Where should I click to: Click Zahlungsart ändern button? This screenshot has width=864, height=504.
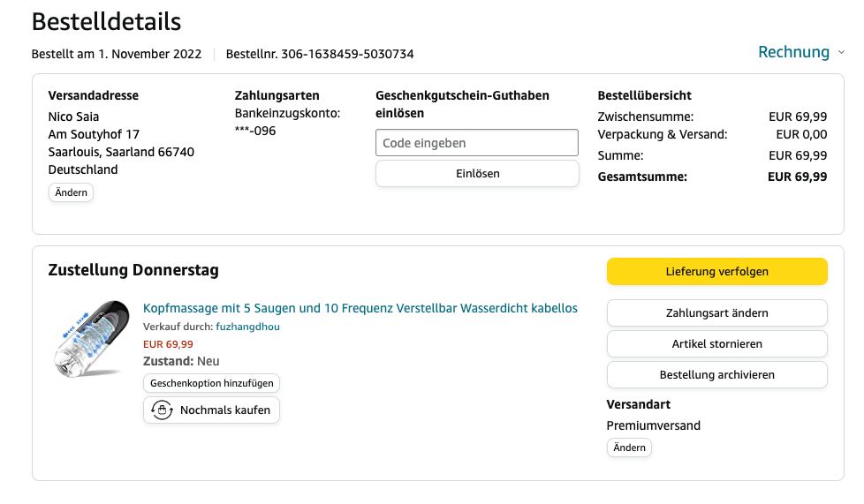tap(716, 313)
